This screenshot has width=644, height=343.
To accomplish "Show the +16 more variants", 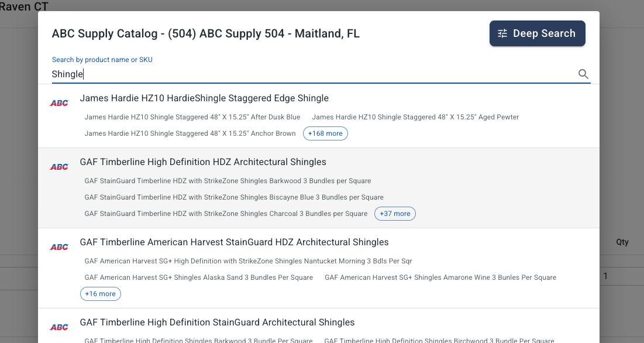I will click(x=101, y=294).
